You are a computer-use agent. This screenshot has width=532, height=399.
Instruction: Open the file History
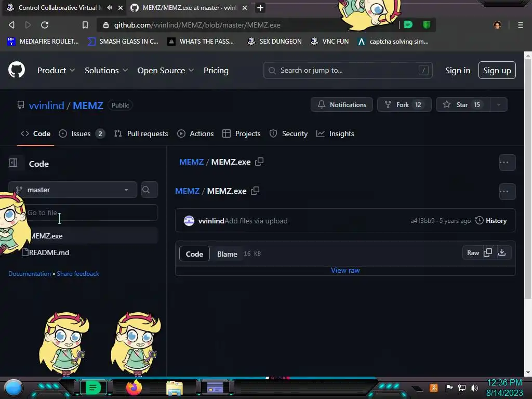click(491, 220)
